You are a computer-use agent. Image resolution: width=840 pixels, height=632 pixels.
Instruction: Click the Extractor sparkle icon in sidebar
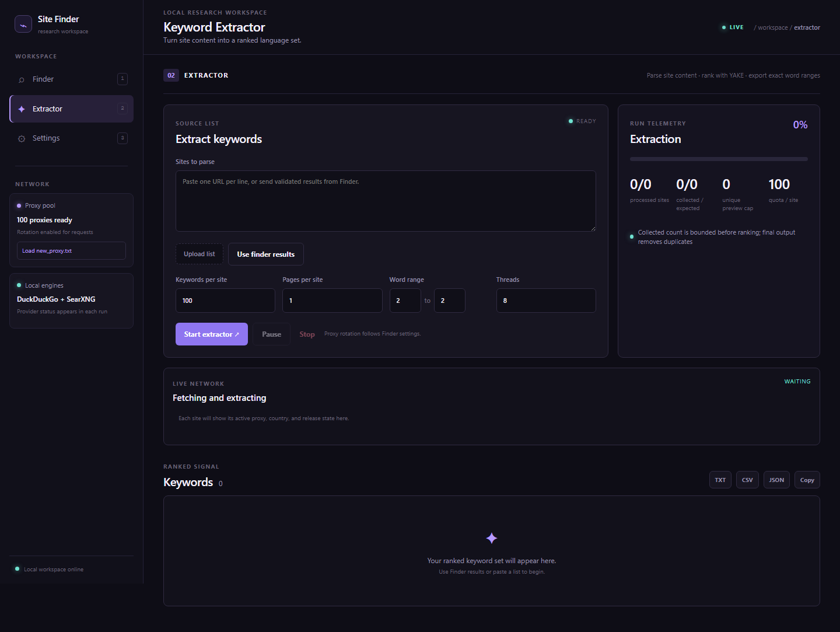[22, 109]
